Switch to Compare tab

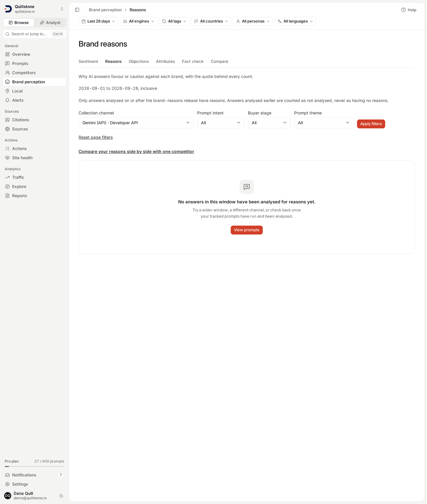[220, 62]
